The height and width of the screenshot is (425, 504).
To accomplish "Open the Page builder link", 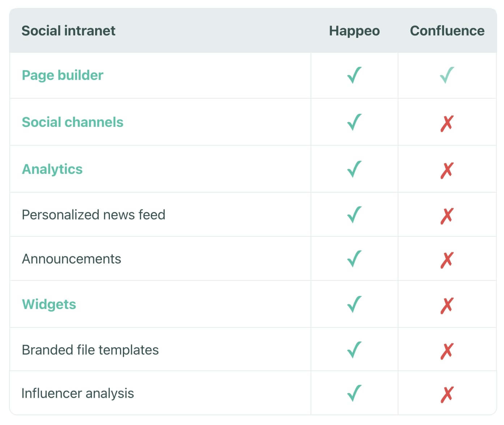I will (x=63, y=75).
